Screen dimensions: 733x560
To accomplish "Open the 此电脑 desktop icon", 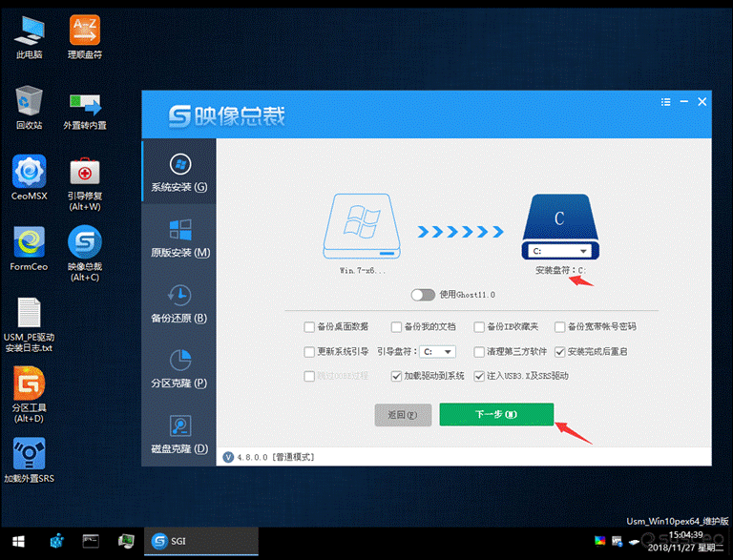I will [x=29, y=37].
